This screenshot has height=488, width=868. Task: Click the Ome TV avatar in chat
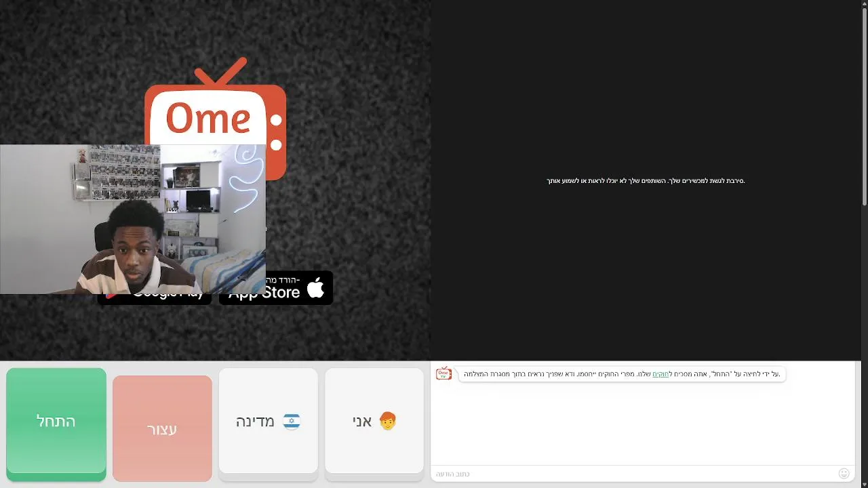click(443, 373)
